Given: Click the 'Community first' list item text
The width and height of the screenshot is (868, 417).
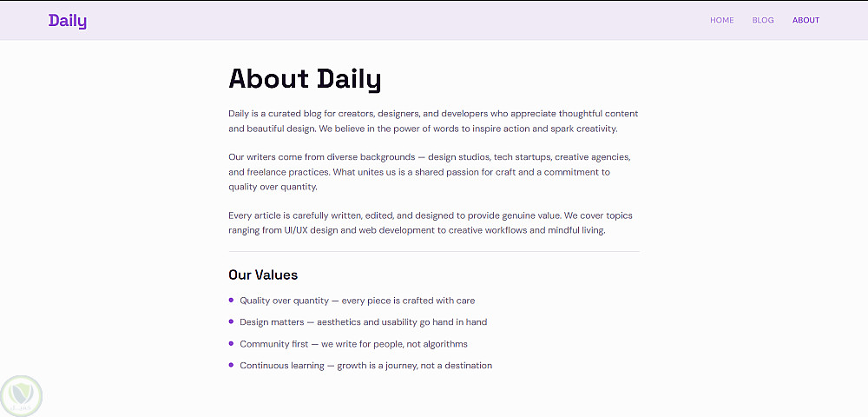Looking at the screenshot, I should pos(353,344).
